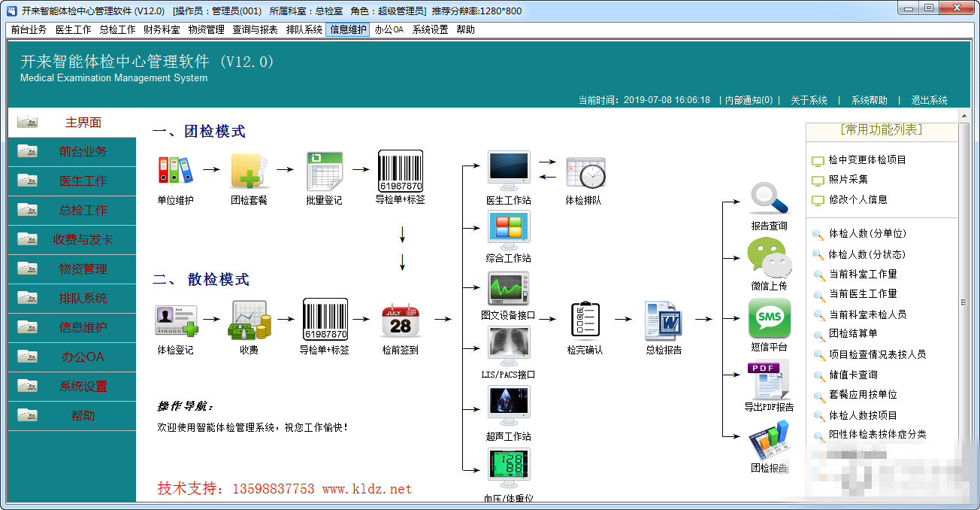
Task: Open the 总检报告 Word document icon
Action: point(663,320)
